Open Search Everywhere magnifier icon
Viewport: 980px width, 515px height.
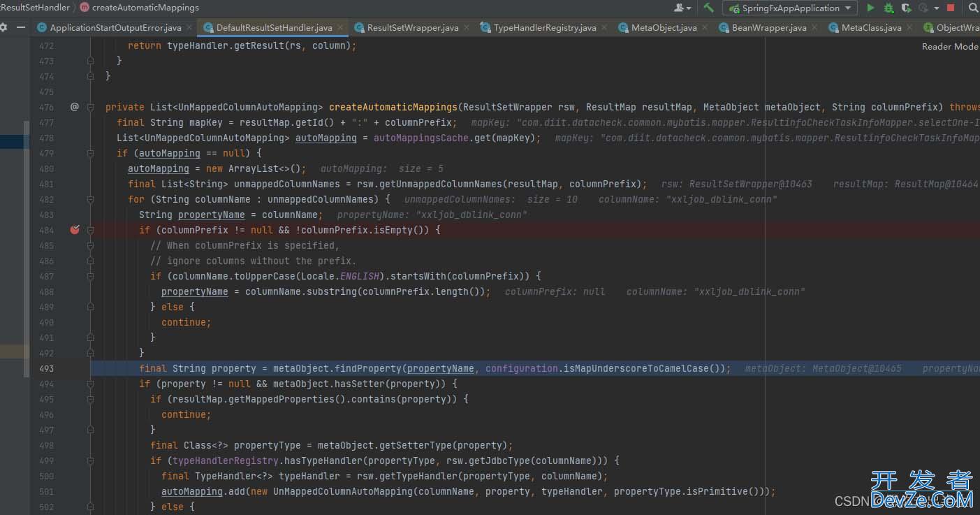(973, 8)
